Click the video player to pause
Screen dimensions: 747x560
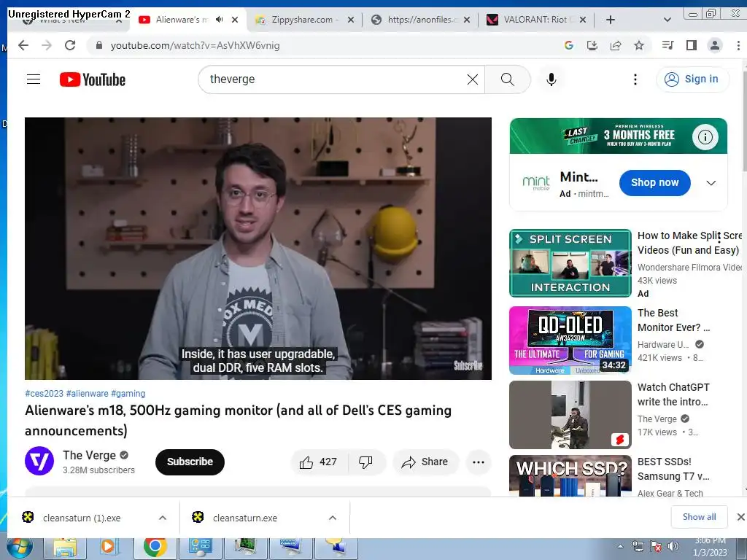click(258, 248)
